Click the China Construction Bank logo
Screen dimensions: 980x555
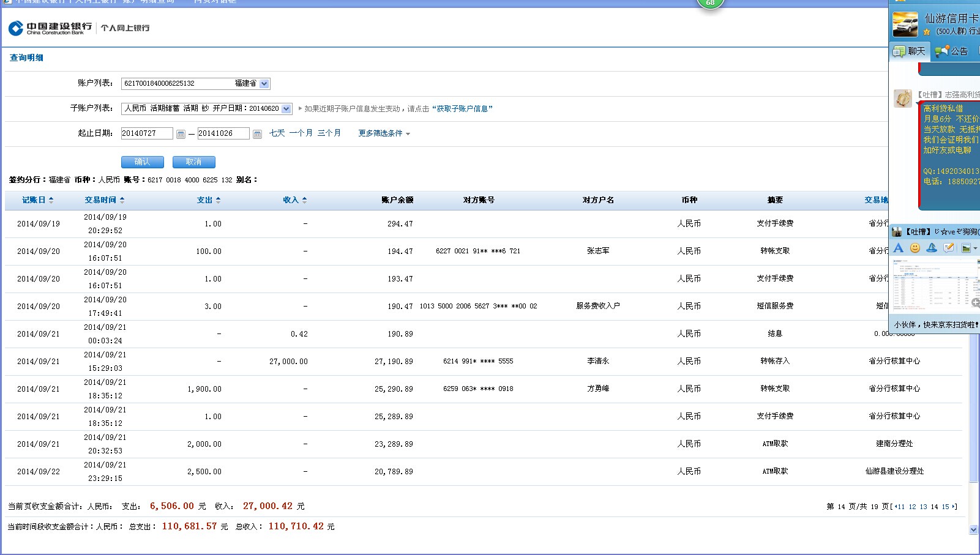[x=50, y=28]
